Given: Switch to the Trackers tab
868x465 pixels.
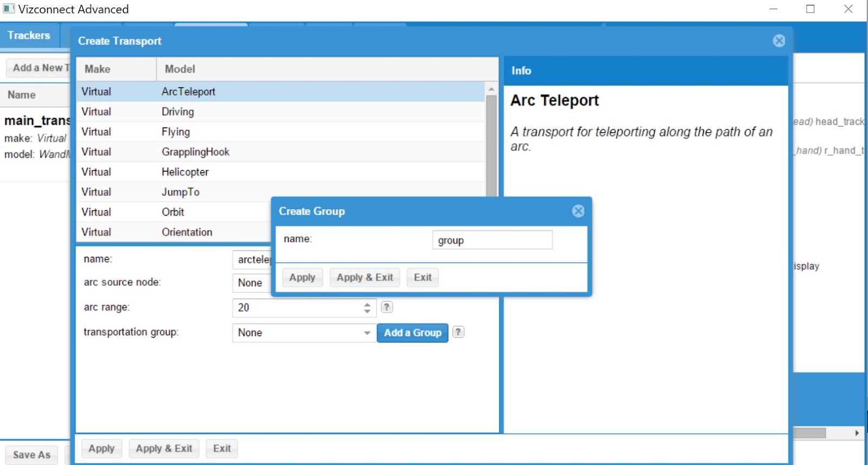Looking at the screenshot, I should (x=29, y=35).
